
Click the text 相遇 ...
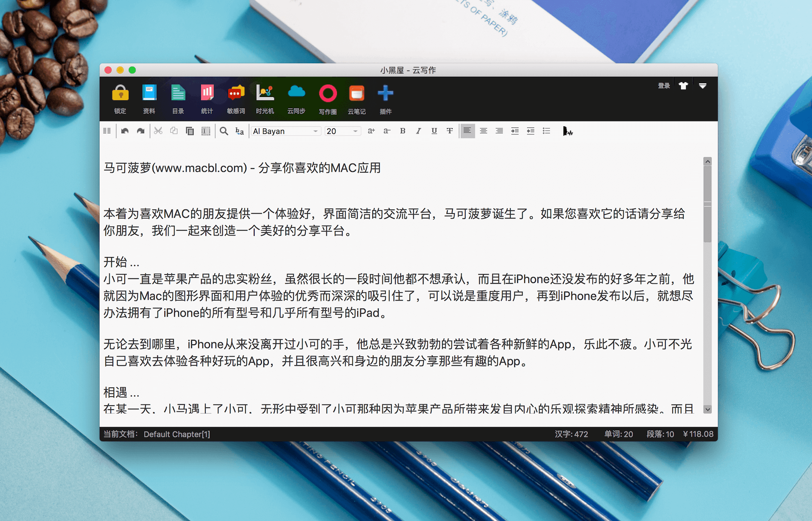coord(115,392)
